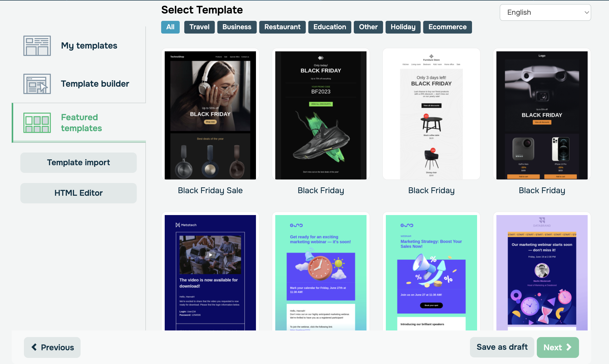Select the Furniture Store Black Friday template
Screen dimensions: 609x364
pyautogui.click(x=431, y=115)
